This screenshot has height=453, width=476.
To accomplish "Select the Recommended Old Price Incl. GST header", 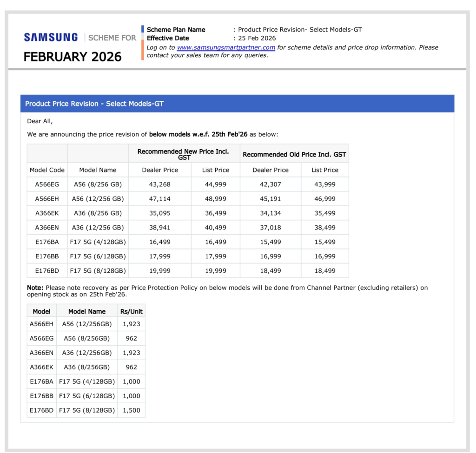I will pyautogui.click(x=294, y=154).
